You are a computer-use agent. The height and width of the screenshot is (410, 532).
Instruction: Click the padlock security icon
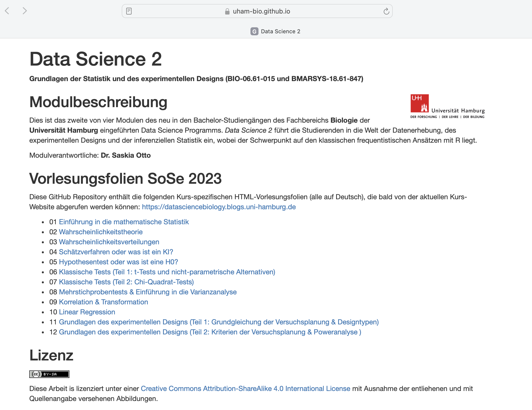(227, 12)
